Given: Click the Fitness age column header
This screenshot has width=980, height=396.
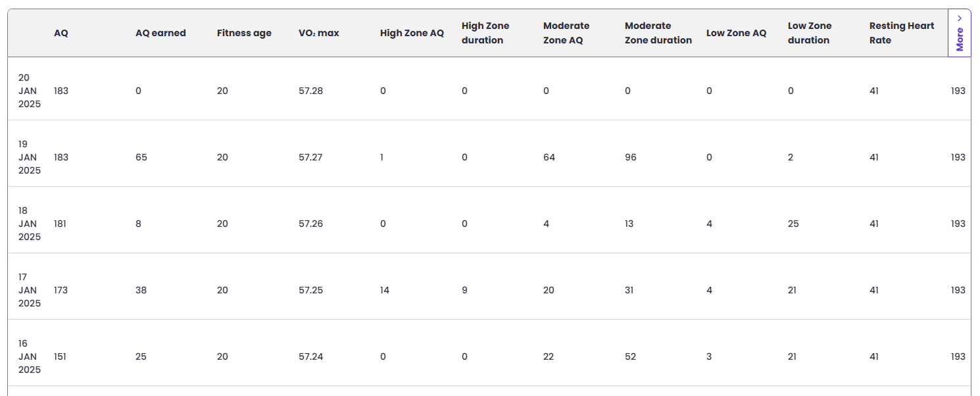Looking at the screenshot, I should (x=244, y=33).
